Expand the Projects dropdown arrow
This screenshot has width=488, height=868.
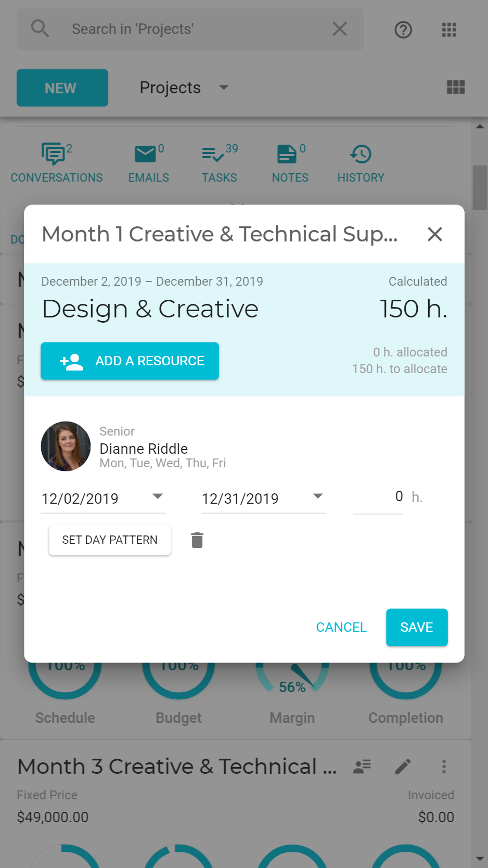coord(224,87)
